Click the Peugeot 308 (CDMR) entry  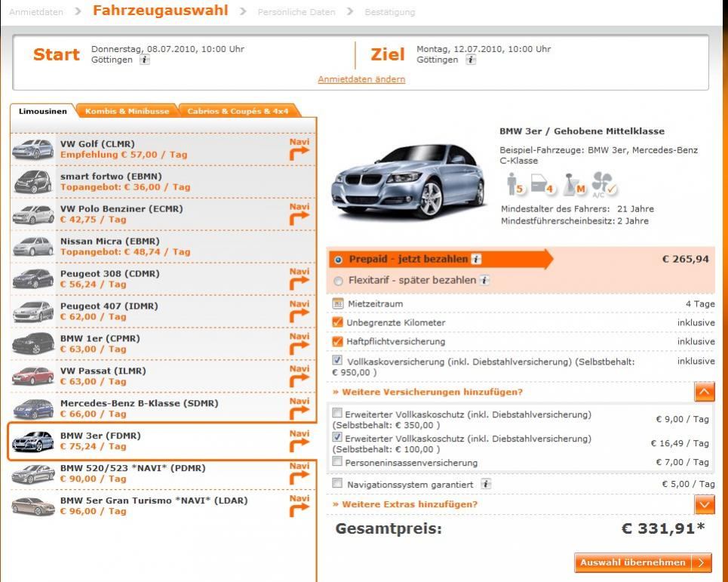[163, 279]
